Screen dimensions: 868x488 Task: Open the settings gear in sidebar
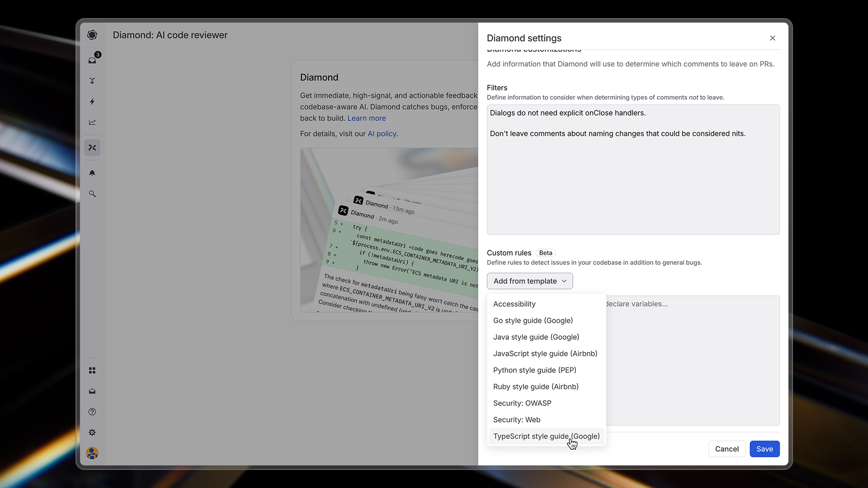click(92, 432)
